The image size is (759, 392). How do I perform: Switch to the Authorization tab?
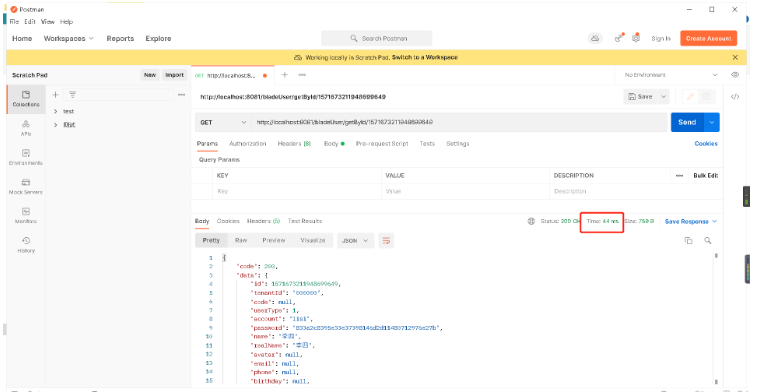(247, 144)
